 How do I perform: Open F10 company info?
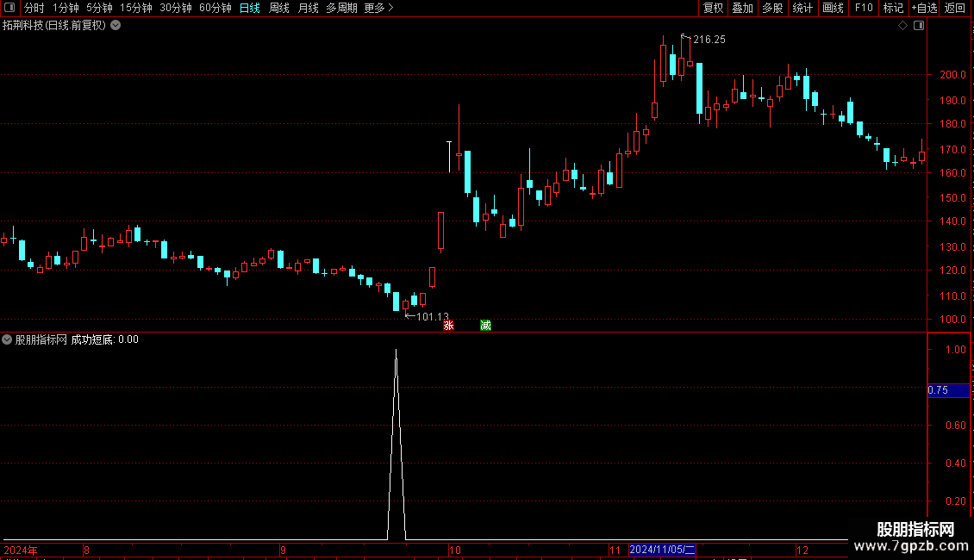coord(864,8)
